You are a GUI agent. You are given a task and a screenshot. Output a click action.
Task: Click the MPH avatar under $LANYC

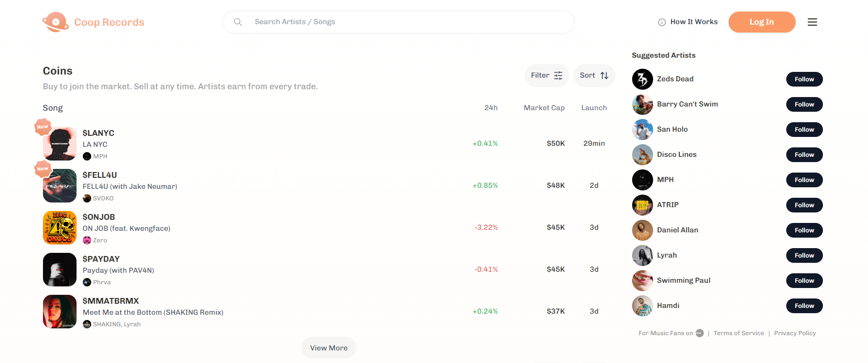coord(87,156)
